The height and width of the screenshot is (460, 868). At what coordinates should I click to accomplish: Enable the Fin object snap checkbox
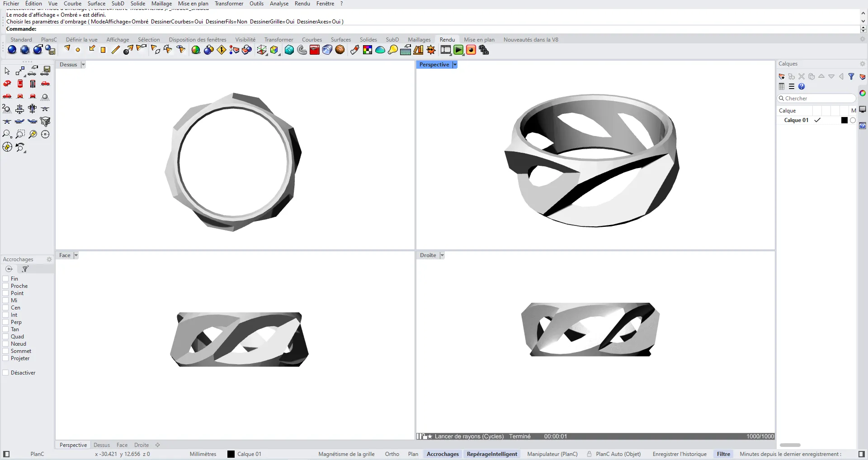point(6,279)
